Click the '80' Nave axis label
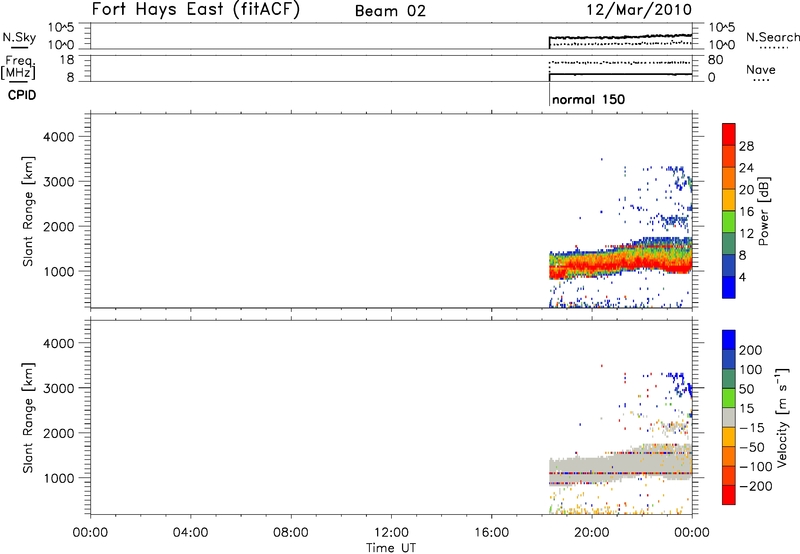Viewport: 800px width, 554px height. pyautogui.click(x=715, y=60)
